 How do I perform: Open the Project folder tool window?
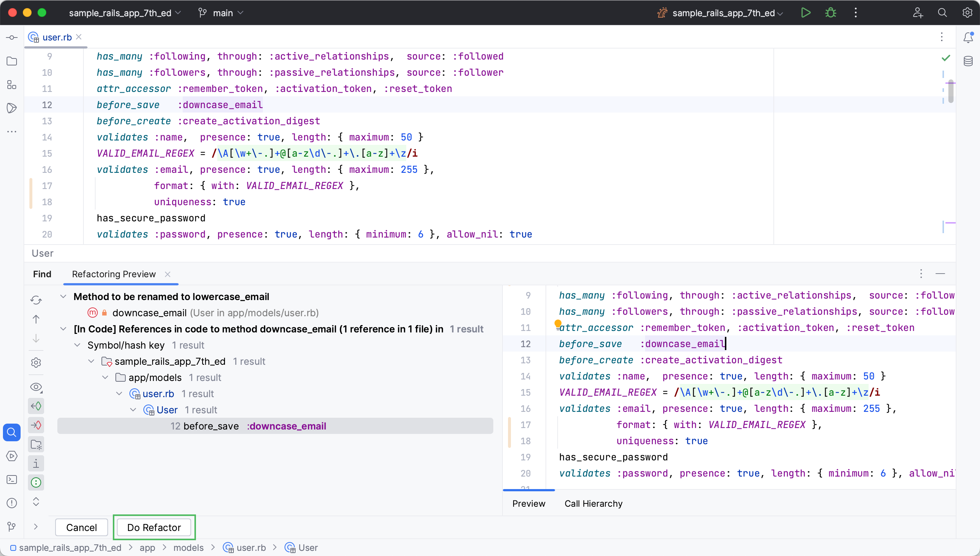click(12, 61)
